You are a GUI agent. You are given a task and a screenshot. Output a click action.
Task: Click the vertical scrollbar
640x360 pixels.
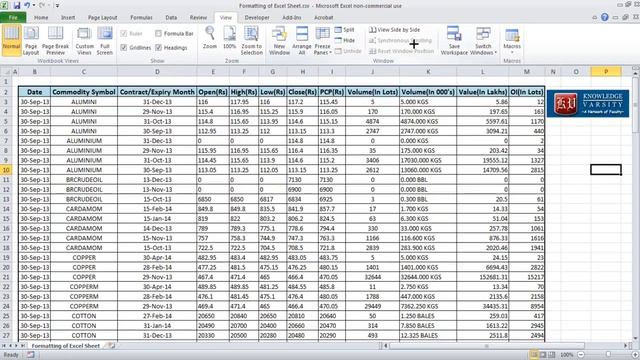[636, 104]
